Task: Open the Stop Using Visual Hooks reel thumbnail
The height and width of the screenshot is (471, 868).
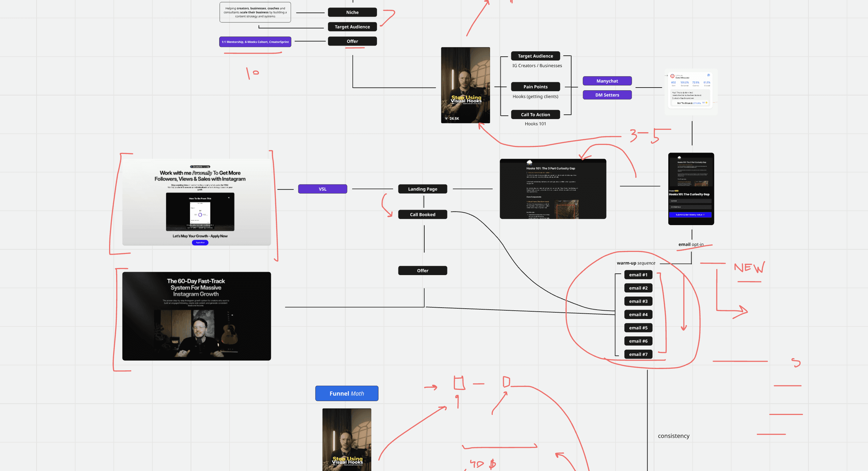Action: tap(465, 85)
